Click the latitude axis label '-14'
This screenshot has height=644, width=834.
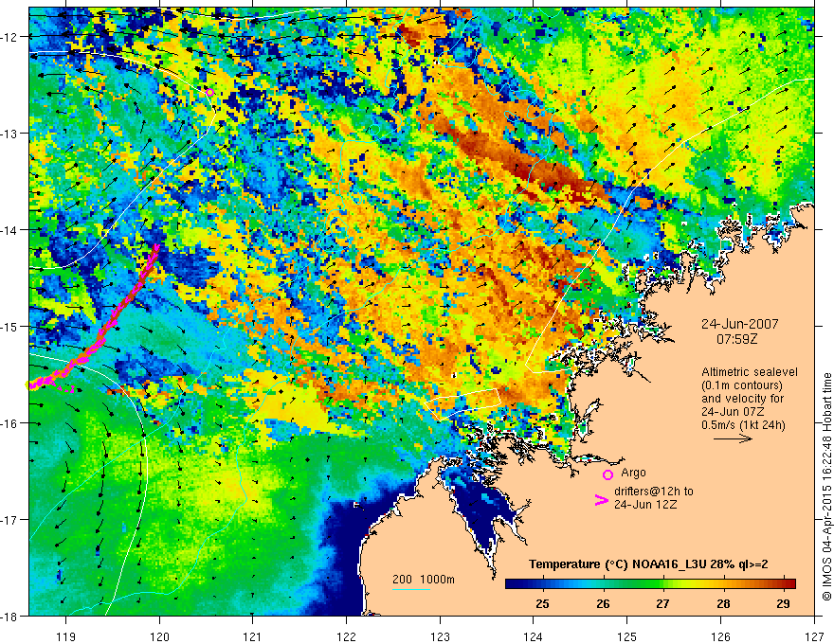[9, 230]
